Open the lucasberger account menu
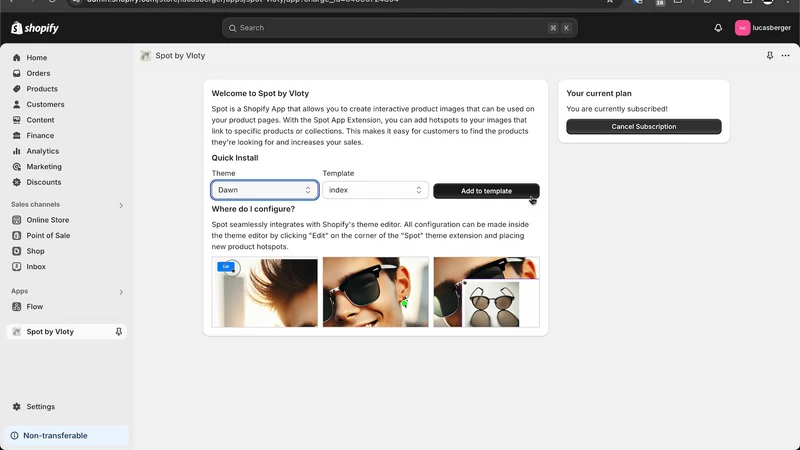This screenshot has height=450, width=800. (x=763, y=28)
